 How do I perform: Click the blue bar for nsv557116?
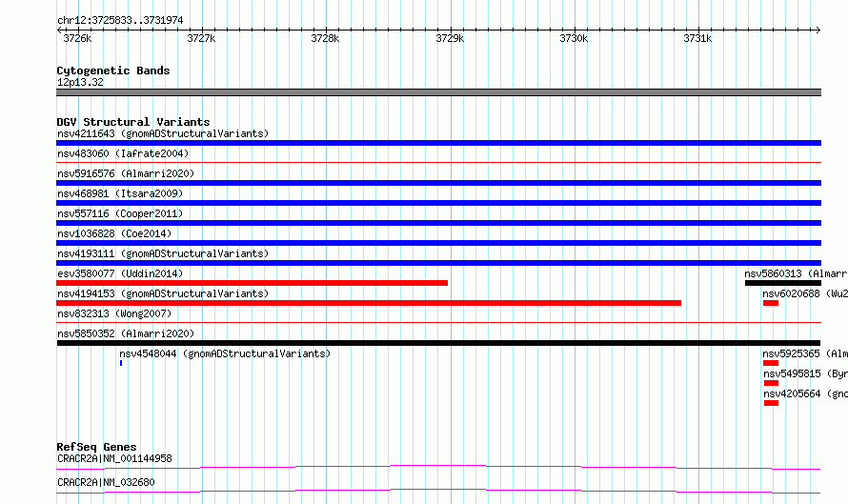tap(438, 223)
